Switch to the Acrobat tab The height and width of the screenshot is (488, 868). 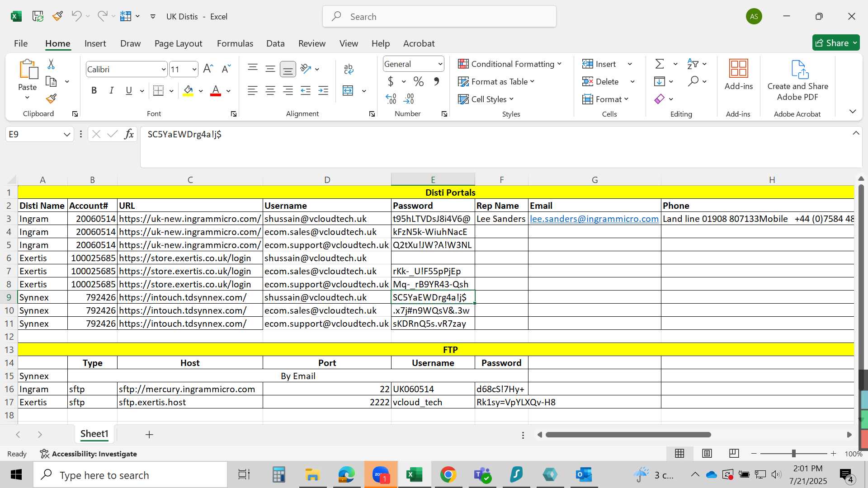[x=419, y=43]
